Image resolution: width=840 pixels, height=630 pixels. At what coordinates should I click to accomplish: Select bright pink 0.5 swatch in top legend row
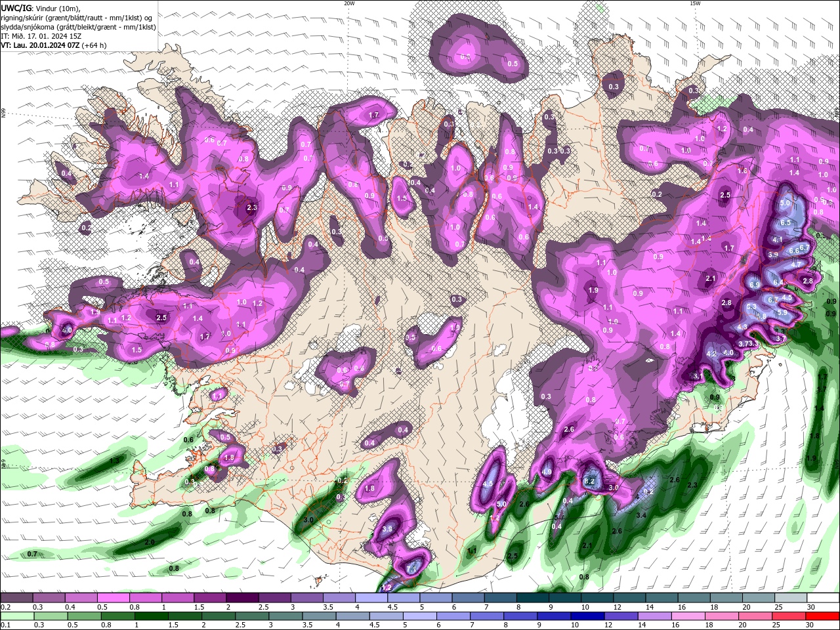[x=113, y=598]
